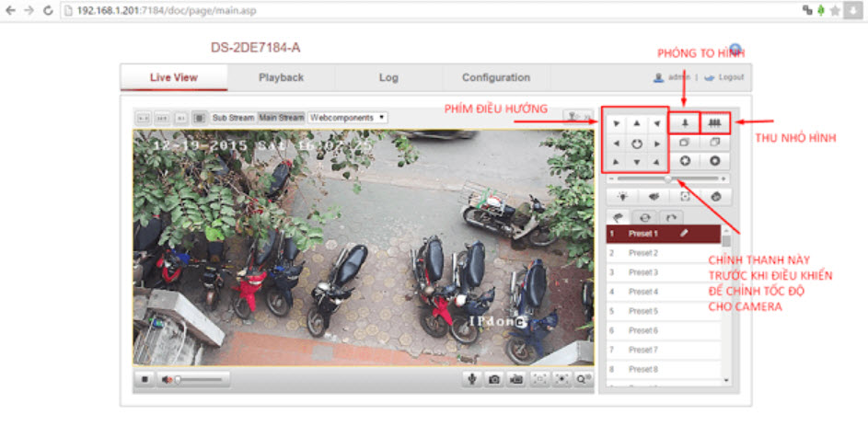This screenshot has height=426, width=868.
Task: Pan camera up with PTZ arrow
Action: (637, 124)
